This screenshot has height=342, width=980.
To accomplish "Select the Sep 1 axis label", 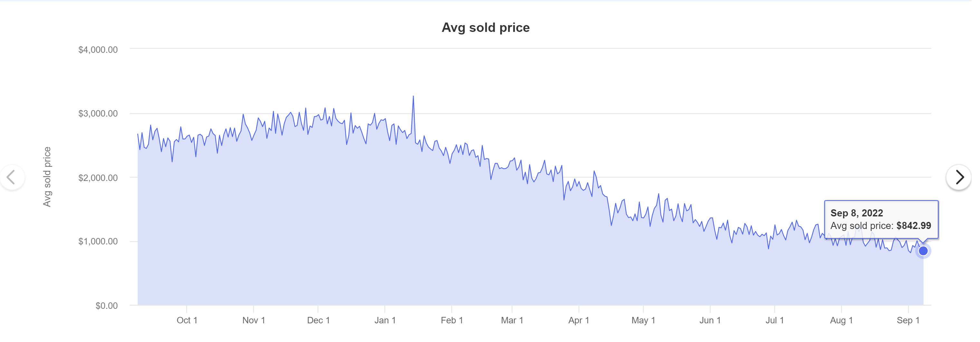I will click(x=908, y=320).
